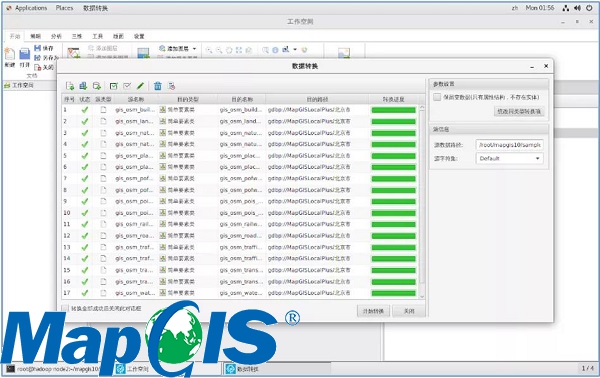This screenshot has height=378, width=600.
Task: Click the add-folder icon, third in dialog toolbar
Action: click(x=96, y=86)
